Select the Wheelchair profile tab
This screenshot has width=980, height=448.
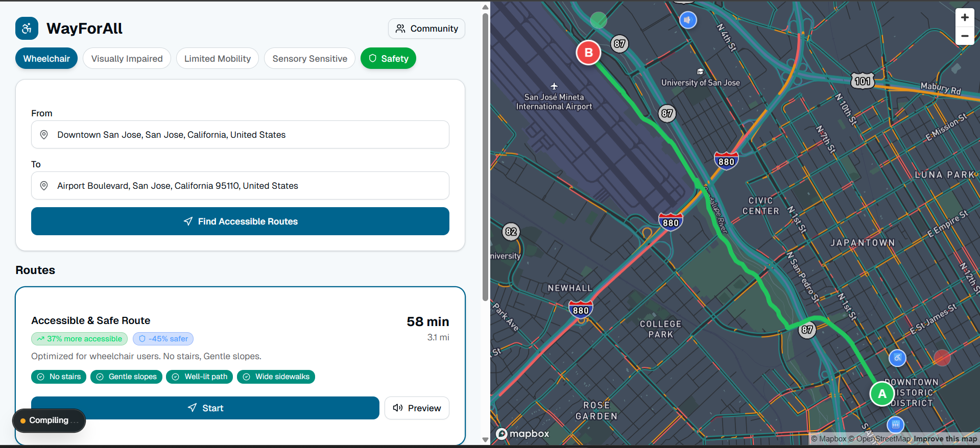pos(46,59)
